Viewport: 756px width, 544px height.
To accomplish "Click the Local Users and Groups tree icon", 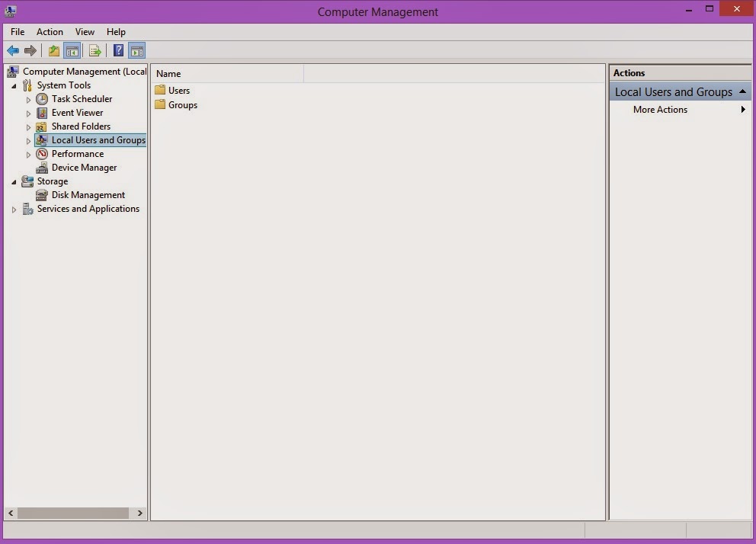I will [42, 140].
